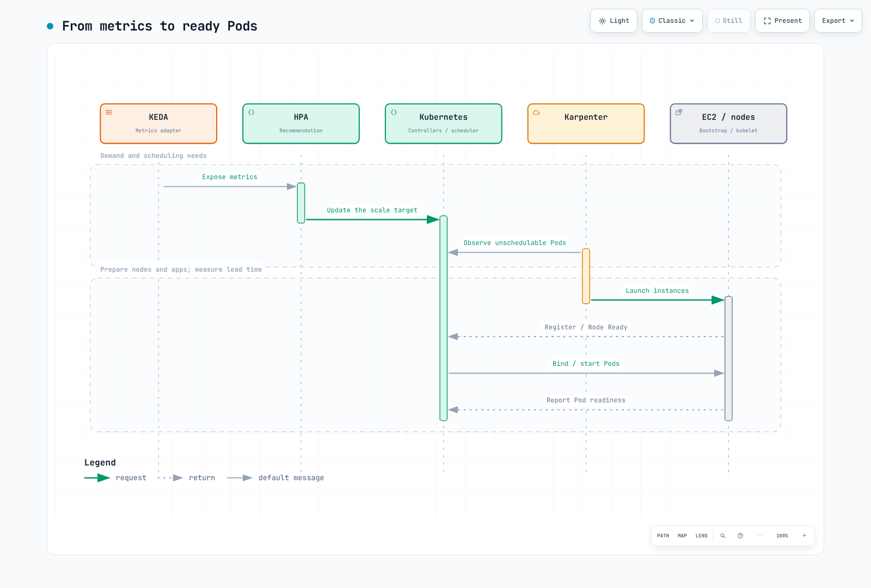Click the dashed return arrow in legend
871x588 pixels.
point(170,478)
